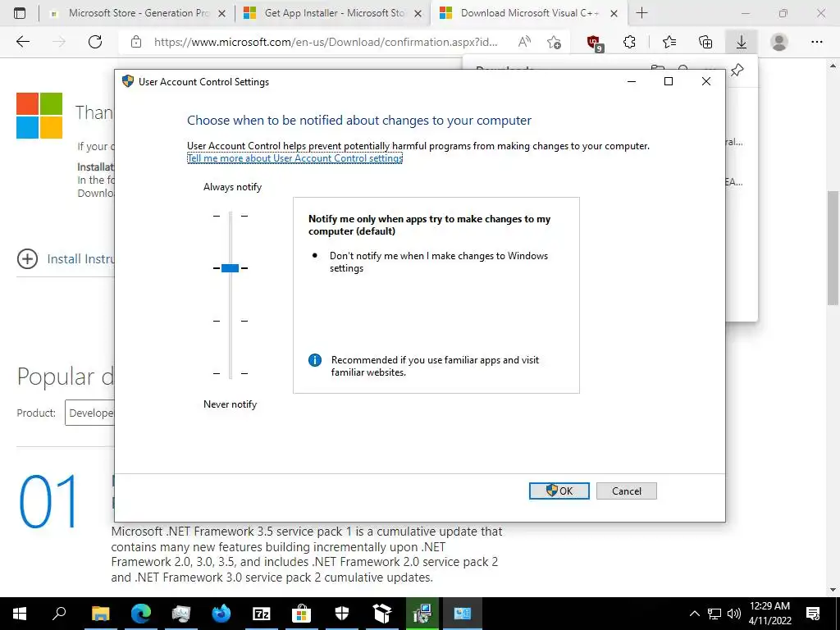Click the page vertical scrollbar thumb
The width and height of the screenshot is (840, 630).
pos(833,248)
